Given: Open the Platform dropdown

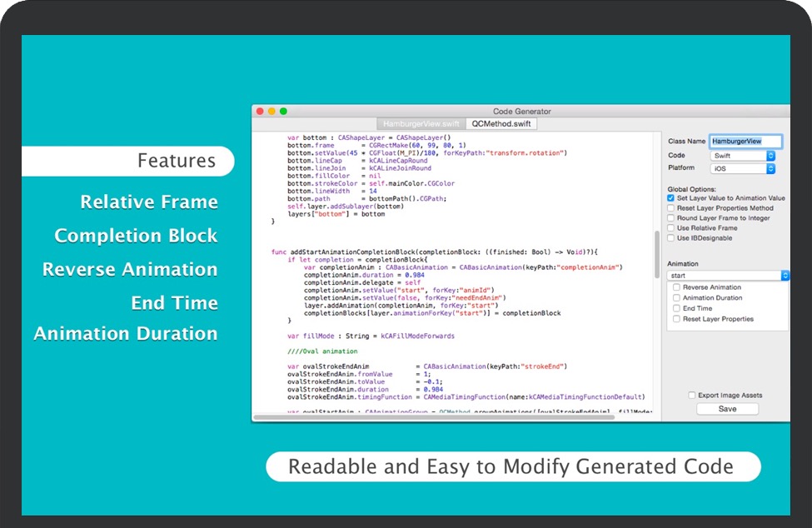Looking at the screenshot, I should point(743,168).
